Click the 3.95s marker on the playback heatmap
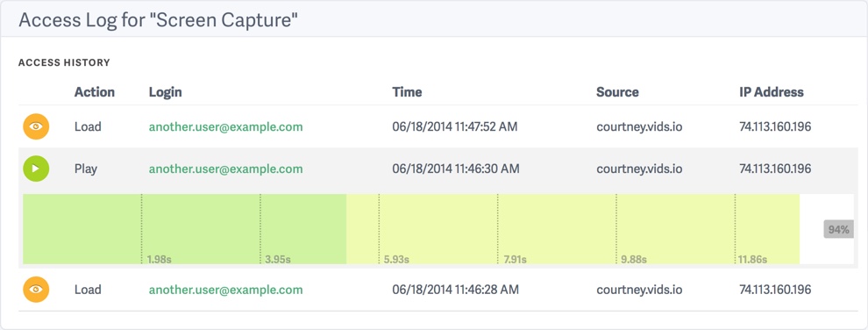 tap(278, 259)
